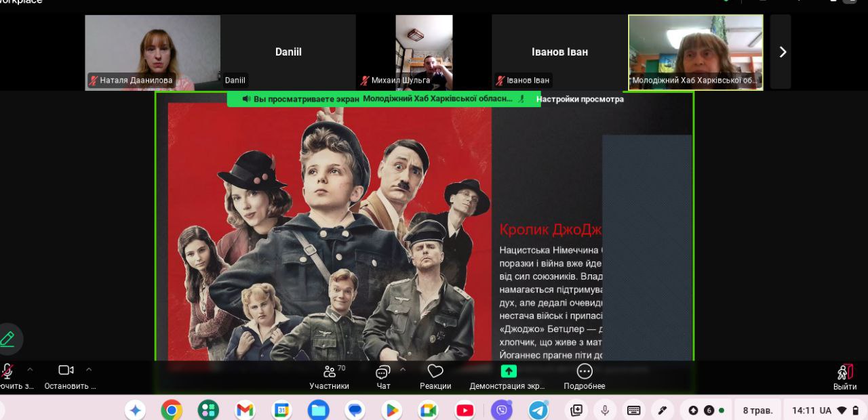Open Telegram from shelf

tap(538, 410)
